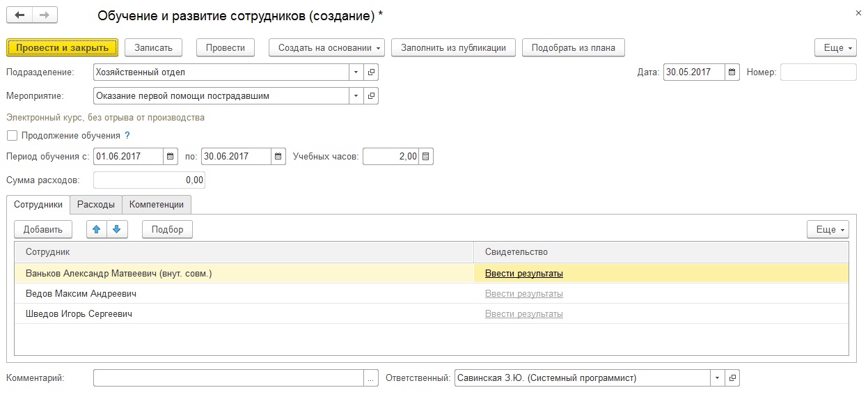The image size is (868, 397).
Task: Open calendar for training period end date
Action: (x=278, y=157)
